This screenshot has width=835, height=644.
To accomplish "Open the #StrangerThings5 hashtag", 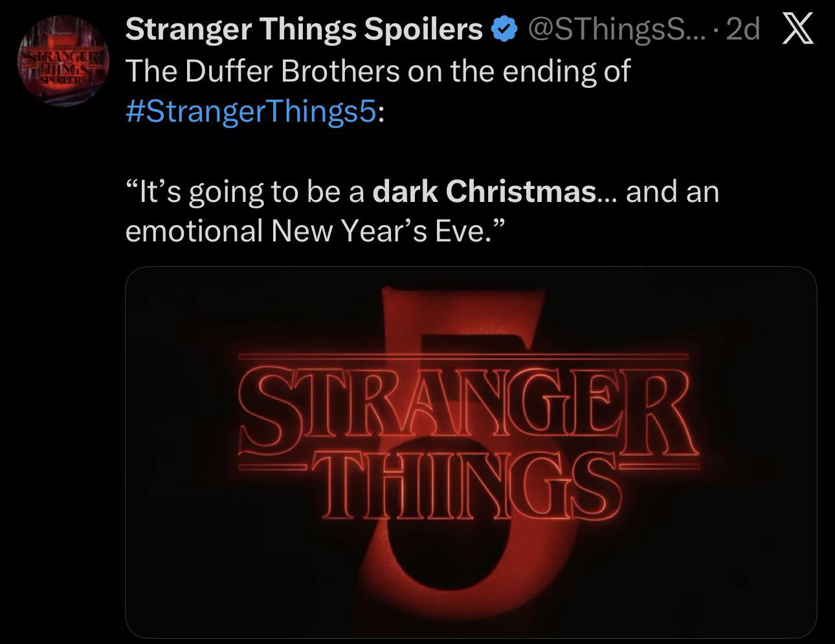I will click(x=250, y=110).
